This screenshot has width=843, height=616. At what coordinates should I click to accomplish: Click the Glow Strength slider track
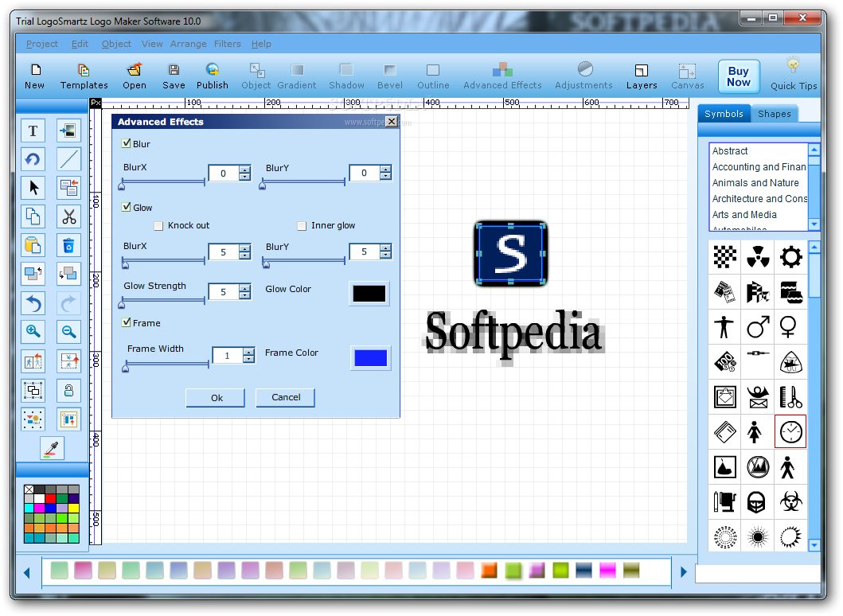coord(163,301)
